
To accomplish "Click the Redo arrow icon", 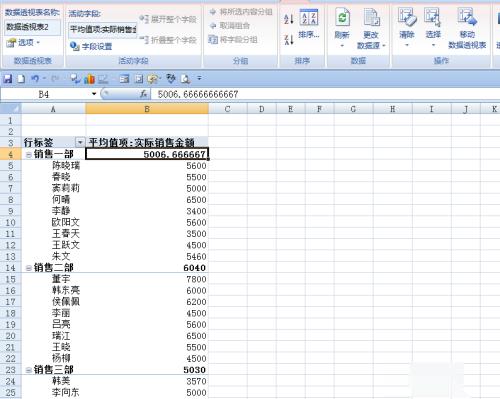I will pyautogui.click(x=54, y=79).
